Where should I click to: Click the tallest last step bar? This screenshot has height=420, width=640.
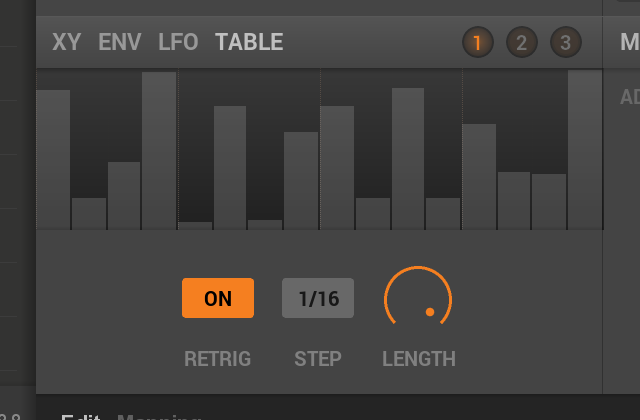click(585, 150)
